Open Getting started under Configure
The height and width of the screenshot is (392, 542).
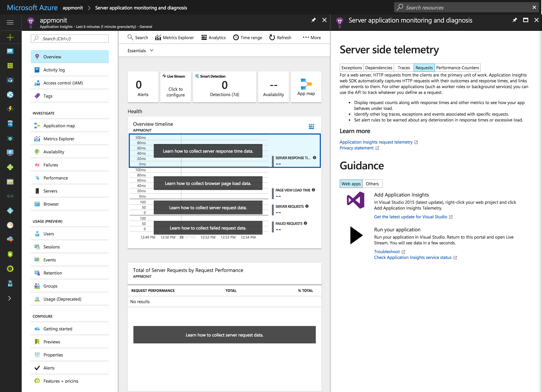point(70,329)
